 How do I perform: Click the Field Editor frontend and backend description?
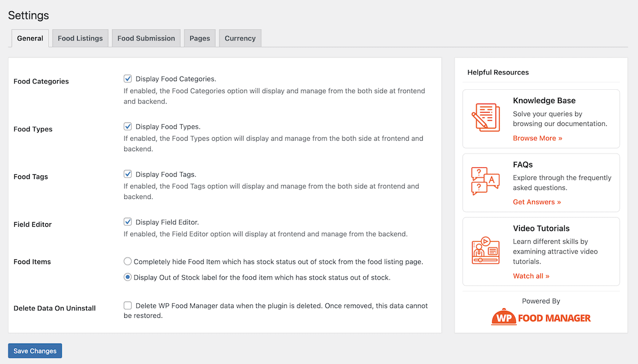click(266, 234)
